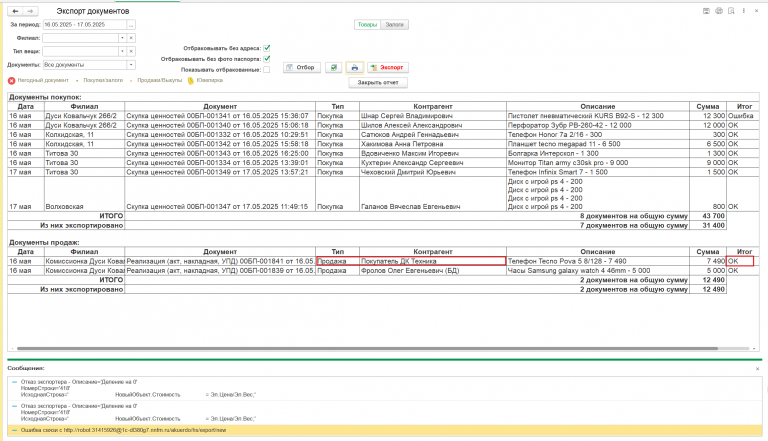This screenshot has width=768, height=441.
Task: Select Фролов Олег Евгеньевич (БД) cell
Action: pyautogui.click(x=432, y=270)
